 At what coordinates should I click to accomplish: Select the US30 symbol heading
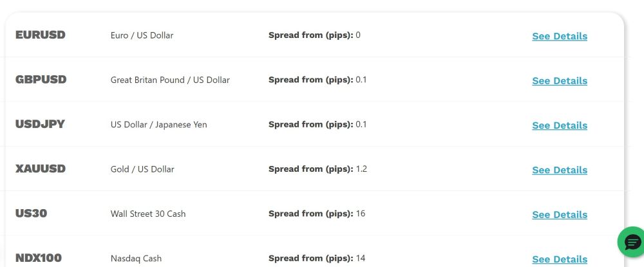32,214
